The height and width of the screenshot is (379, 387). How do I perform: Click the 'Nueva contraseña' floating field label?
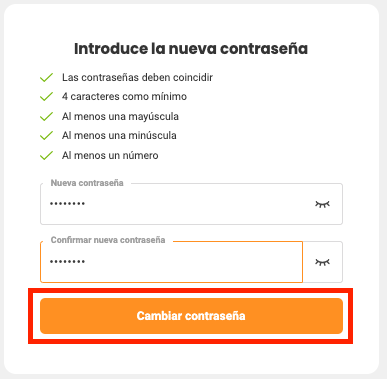87,183
